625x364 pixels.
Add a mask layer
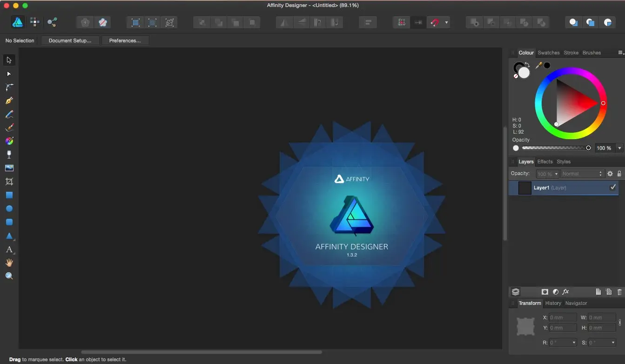[x=544, y=292]
